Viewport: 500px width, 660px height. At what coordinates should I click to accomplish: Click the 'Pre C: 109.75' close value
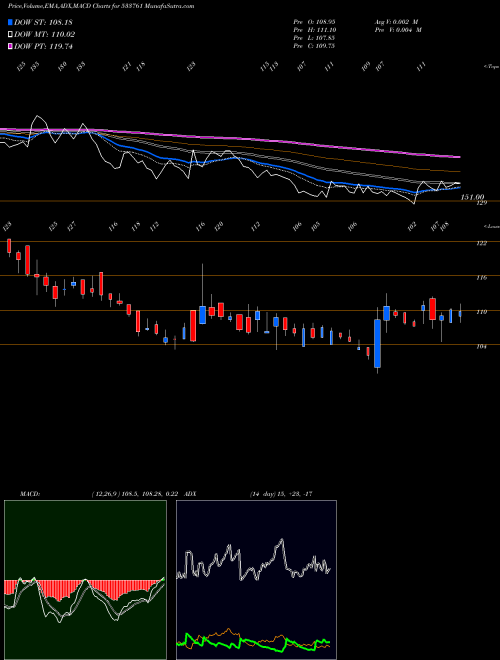314,46
